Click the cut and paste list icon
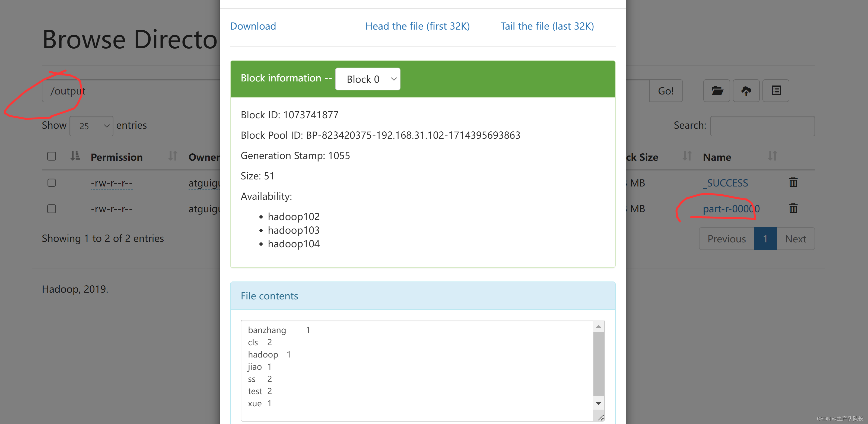The height and width of the screenshot is (424, 868). tap(776, 91)
